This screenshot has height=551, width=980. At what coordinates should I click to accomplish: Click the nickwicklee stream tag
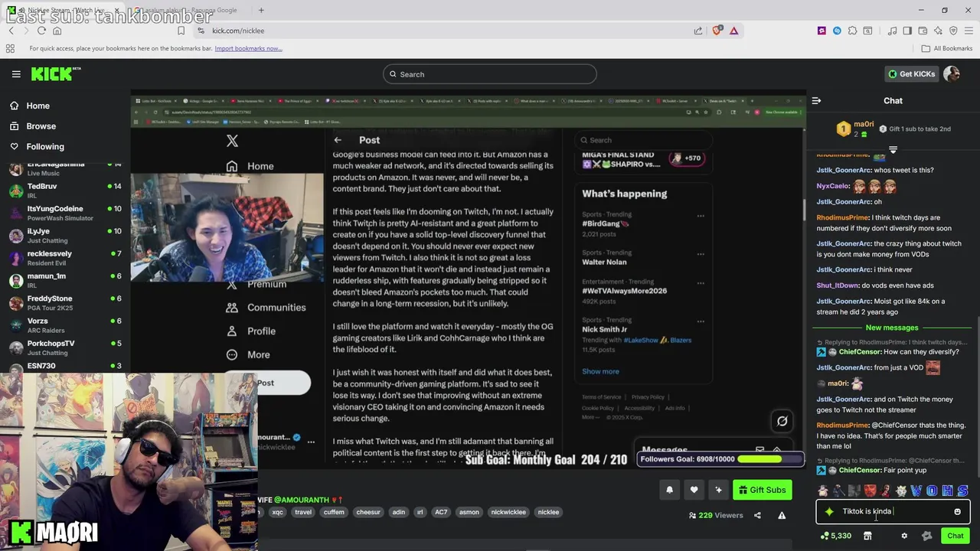pos(508,513)
